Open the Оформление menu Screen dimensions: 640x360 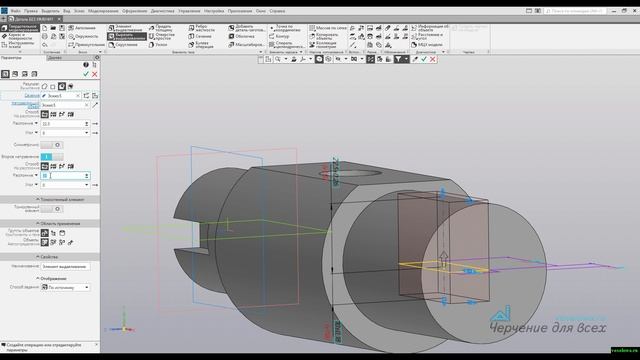tap(135, 11)
